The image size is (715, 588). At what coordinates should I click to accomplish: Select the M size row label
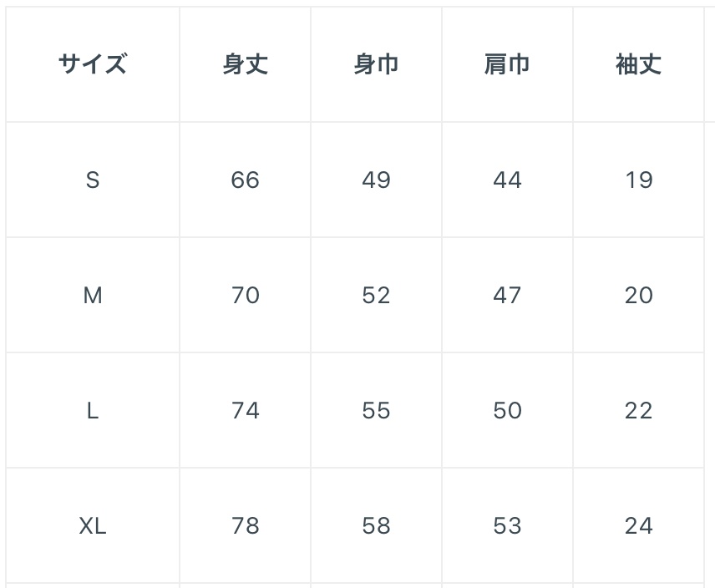coord(93,295)
